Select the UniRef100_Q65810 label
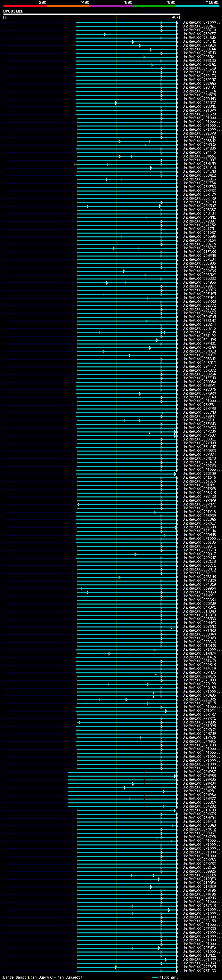Screen dimensions: 222x980 click(199, 802)
